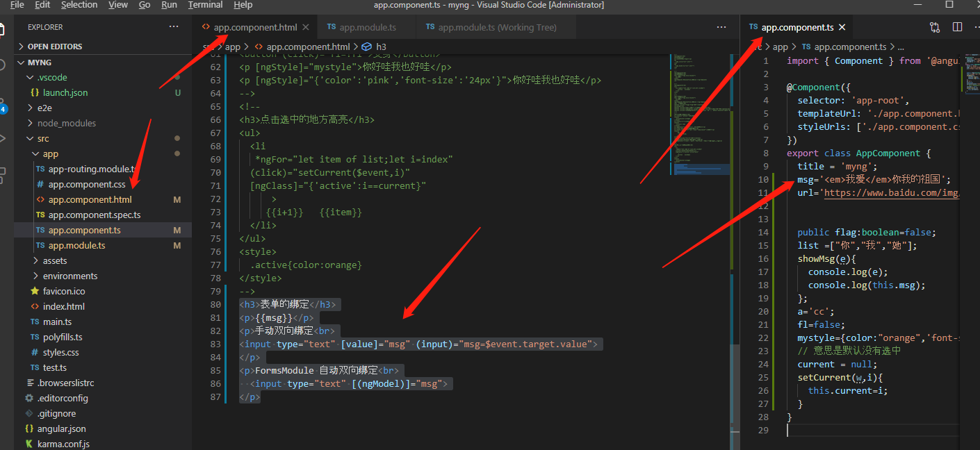Click line number 80 in left editor
The width and height of the screenshot is (980, 450).
pos(215,304)
